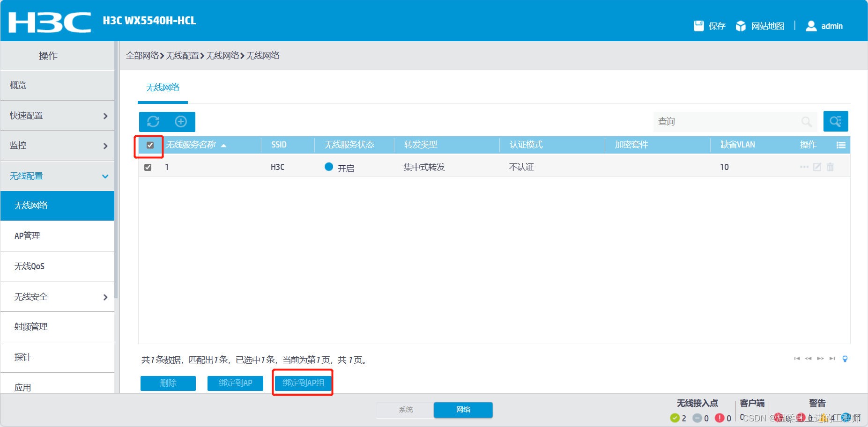Collapse the 无线配置 menu
The image size is (868, 427).
click(57, 176)
